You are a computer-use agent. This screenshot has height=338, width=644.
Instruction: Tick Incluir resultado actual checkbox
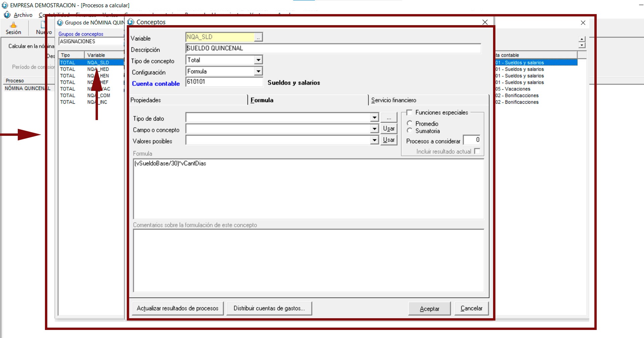(x=477, y=151)
